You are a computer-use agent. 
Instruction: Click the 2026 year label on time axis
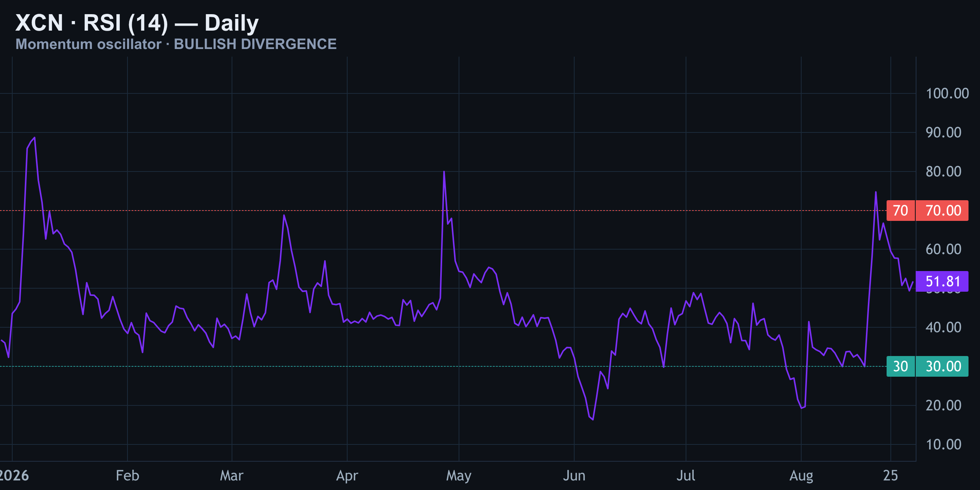point(14,475)
